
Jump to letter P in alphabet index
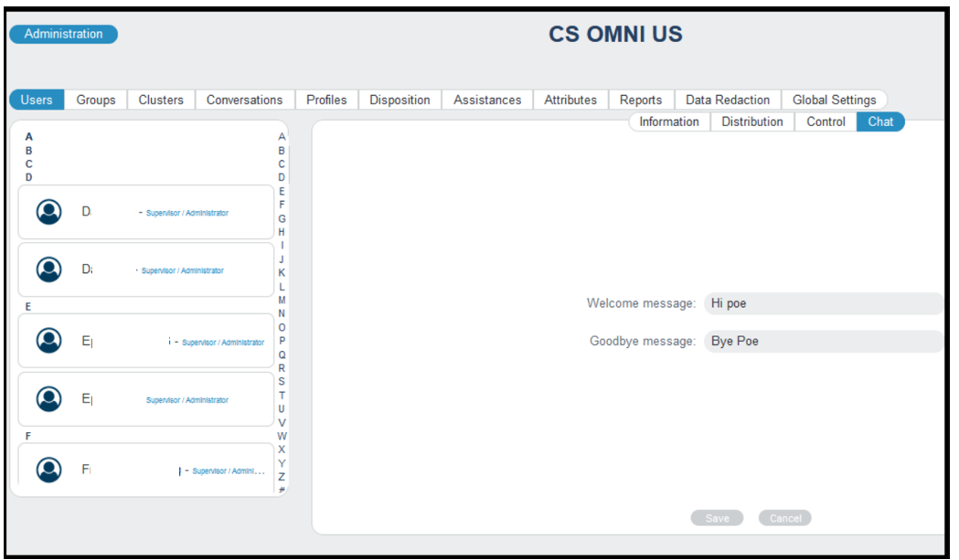pyautogui.click(x=282, y=341)
